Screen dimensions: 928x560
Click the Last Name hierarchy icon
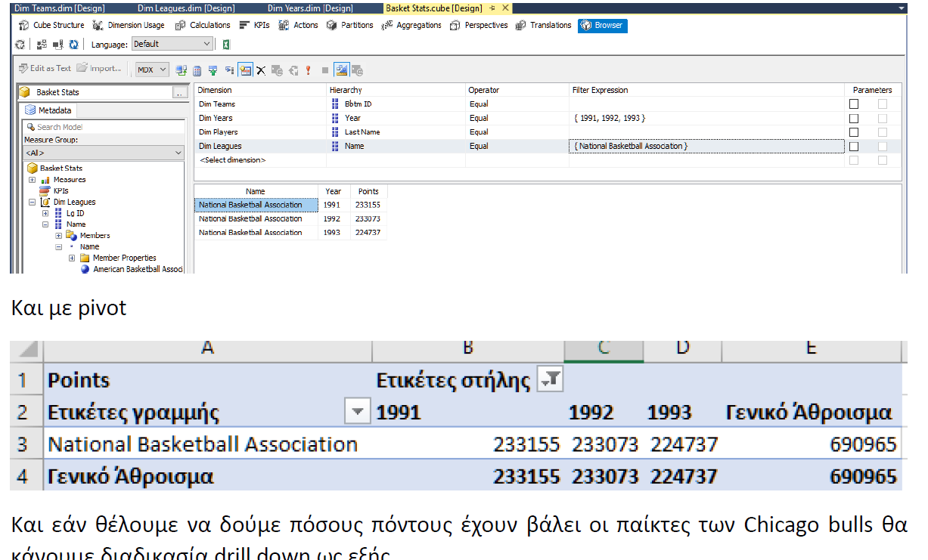click(x=335, y=132)
